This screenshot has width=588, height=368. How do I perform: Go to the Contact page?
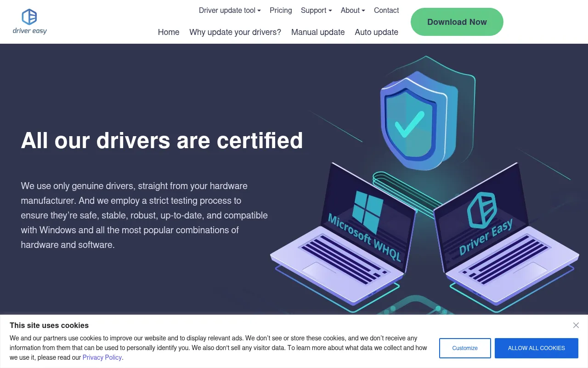[x=386, y=10]
